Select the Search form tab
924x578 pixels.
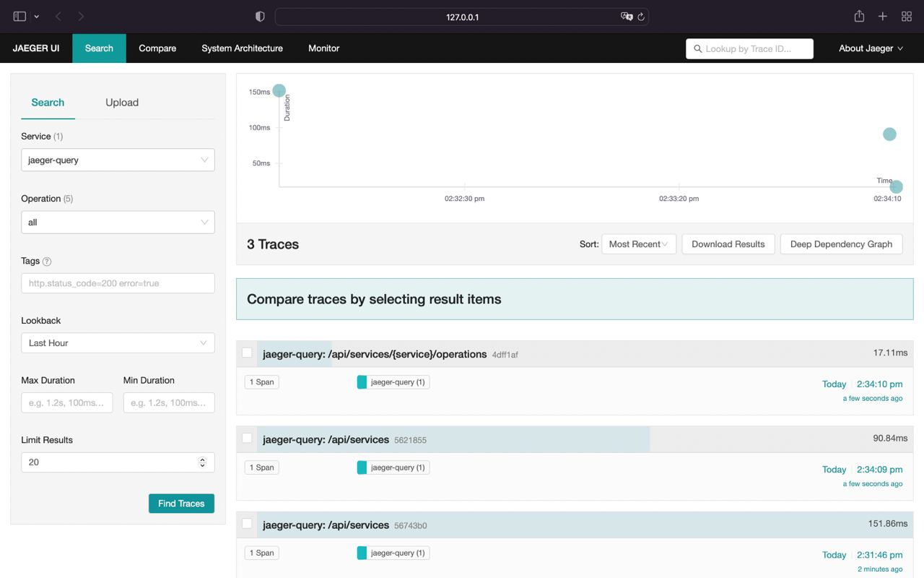click(48, 103)
